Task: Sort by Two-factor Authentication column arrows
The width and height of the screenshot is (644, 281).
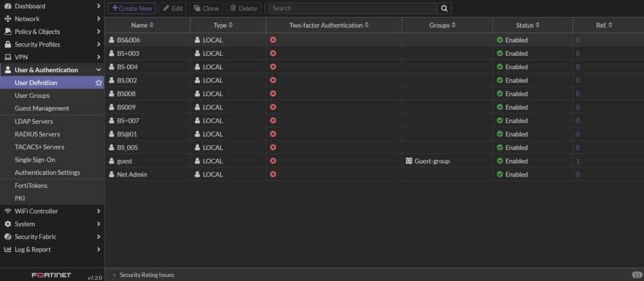Action: click(367, 25)
